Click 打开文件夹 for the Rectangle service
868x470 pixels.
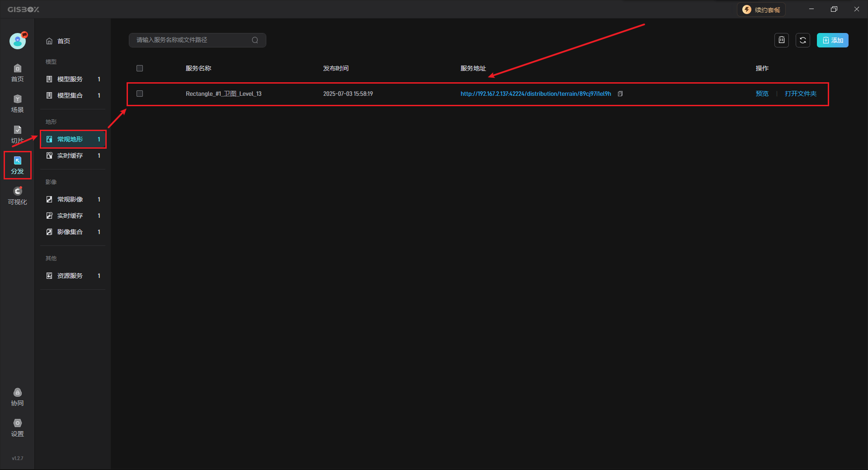pyautogui.click(x=801, y=94)
